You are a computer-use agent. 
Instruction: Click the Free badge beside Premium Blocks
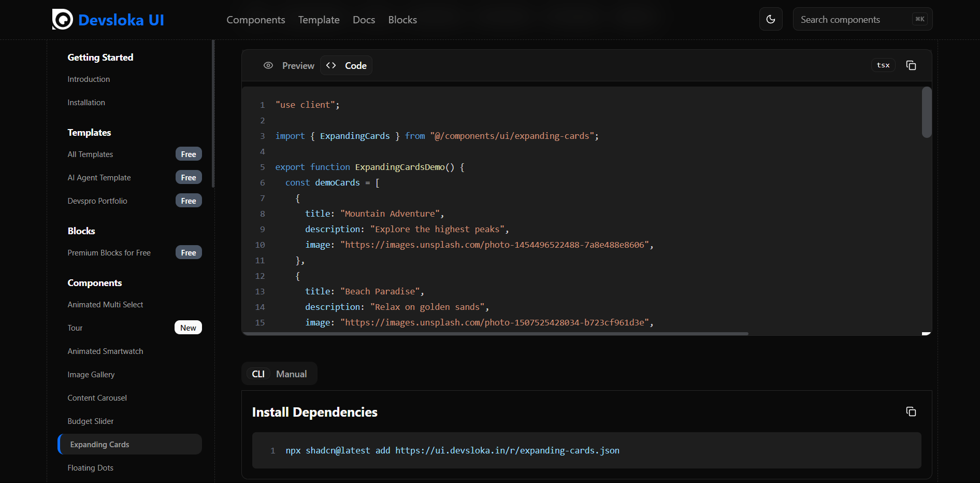(189, 252)
